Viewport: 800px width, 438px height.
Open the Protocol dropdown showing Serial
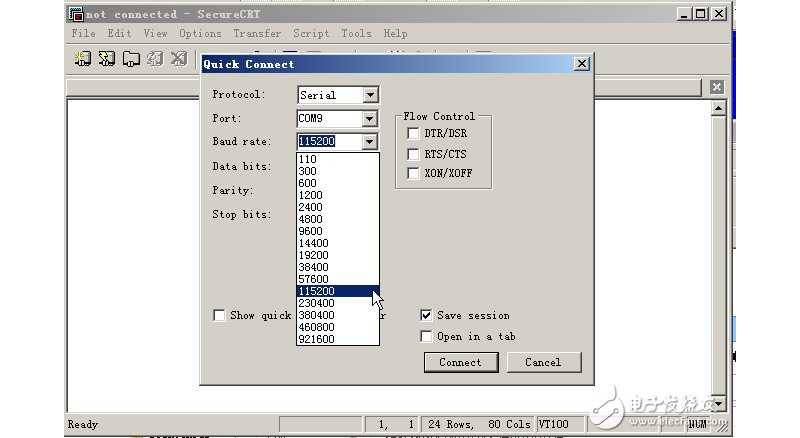pyautogui.click(x=370, y=95)
